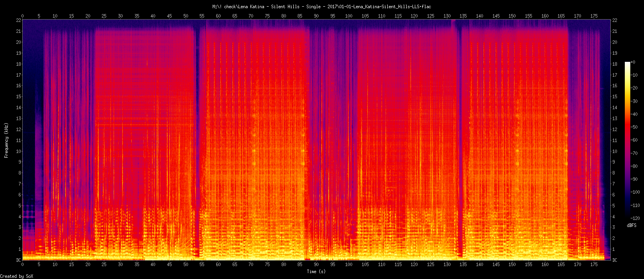The image size is (644, 279).
Task: Click the 'Frequency (kHz)' axis label
Action: 6,140
